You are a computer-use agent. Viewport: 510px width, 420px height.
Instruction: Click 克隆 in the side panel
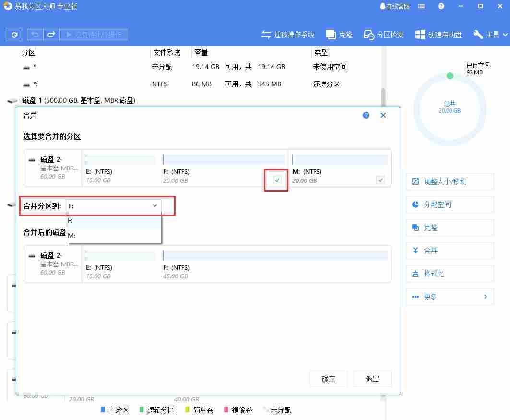[x=450, y=228]
